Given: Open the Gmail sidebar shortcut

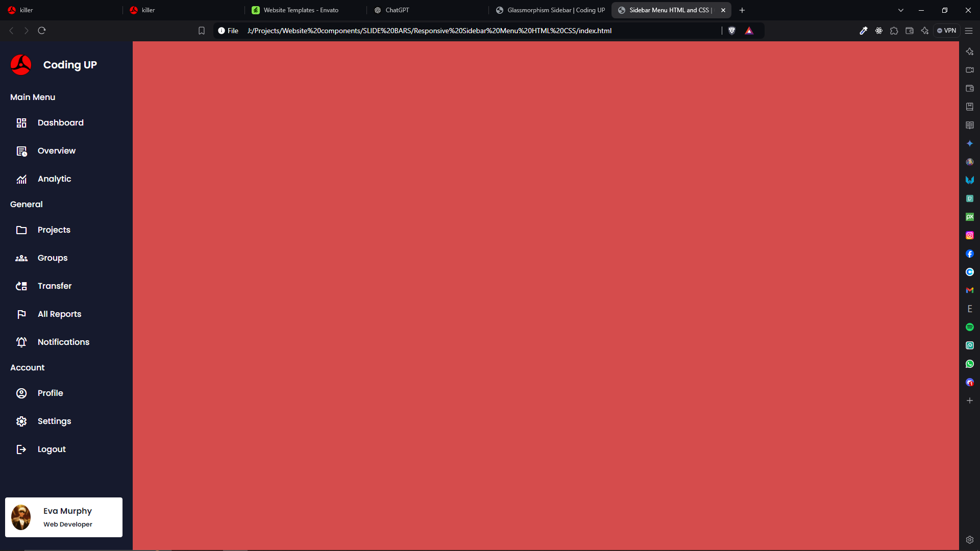Looking at the screenshot, I should (970, 290).
